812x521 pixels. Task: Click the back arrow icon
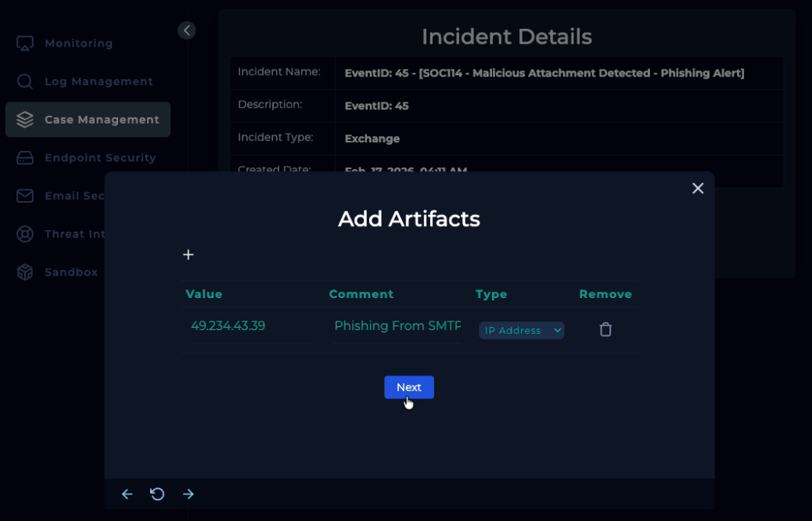pos(127,494)
